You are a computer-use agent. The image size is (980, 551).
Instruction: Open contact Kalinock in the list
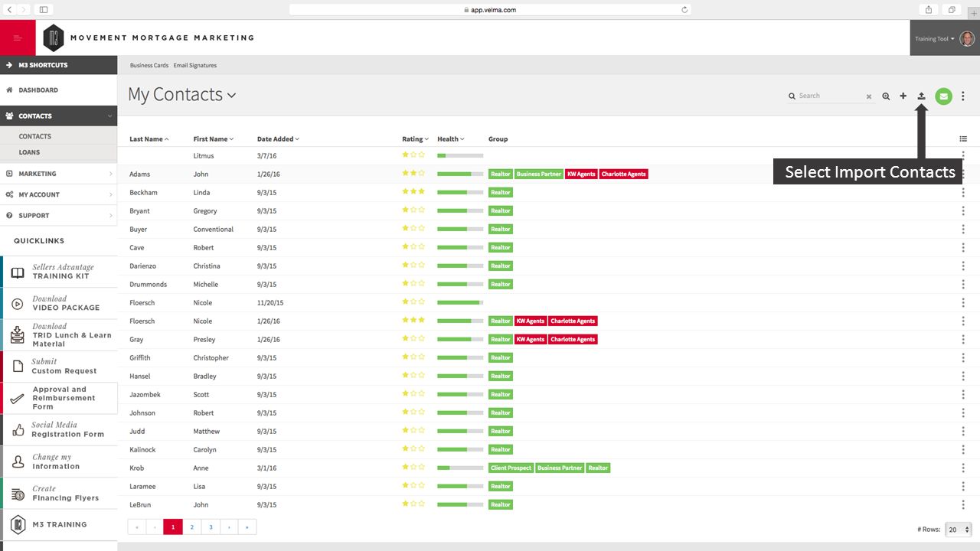tap(142, 450)
